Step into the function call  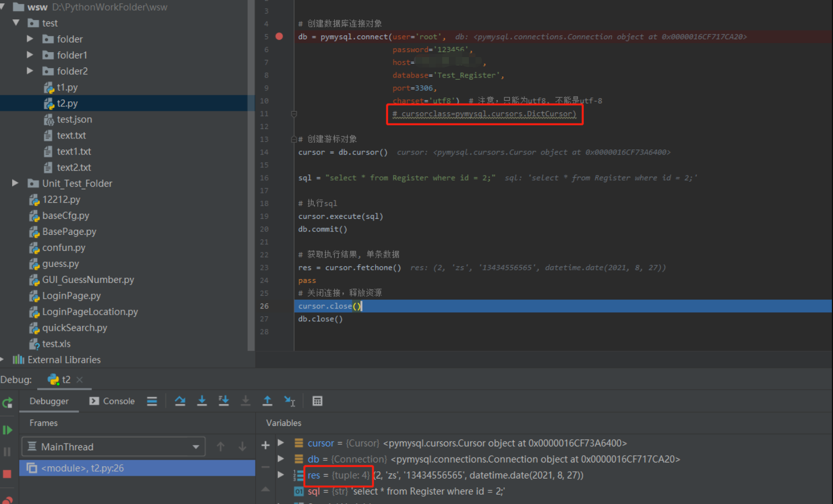pos(202,401)
